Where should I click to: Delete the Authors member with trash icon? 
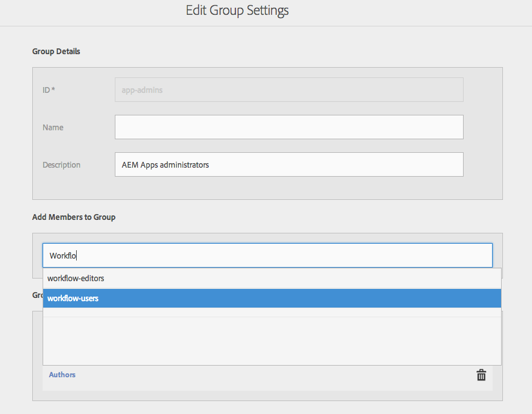coord(481,375)
